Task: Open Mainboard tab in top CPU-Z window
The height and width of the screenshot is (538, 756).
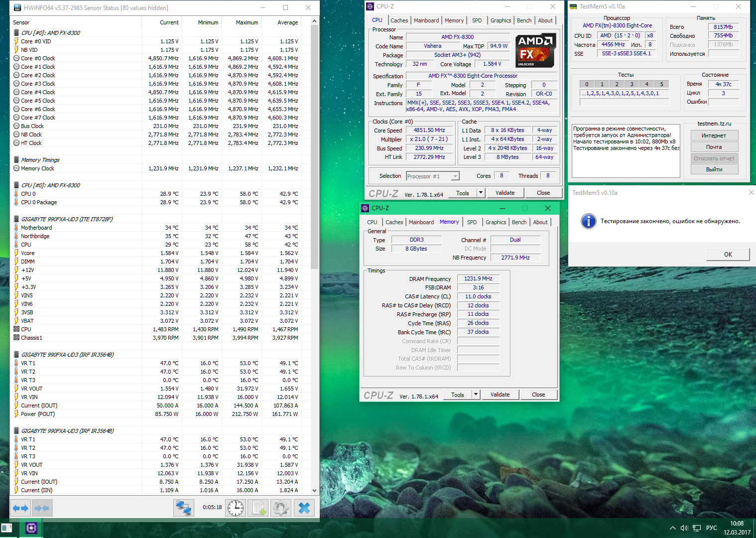Action: (x=426, y=20)
